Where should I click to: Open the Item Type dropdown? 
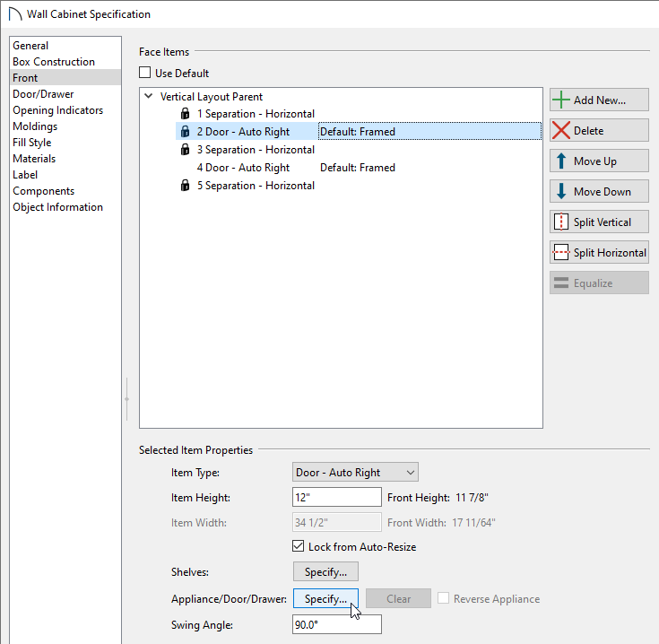(355, 472)
